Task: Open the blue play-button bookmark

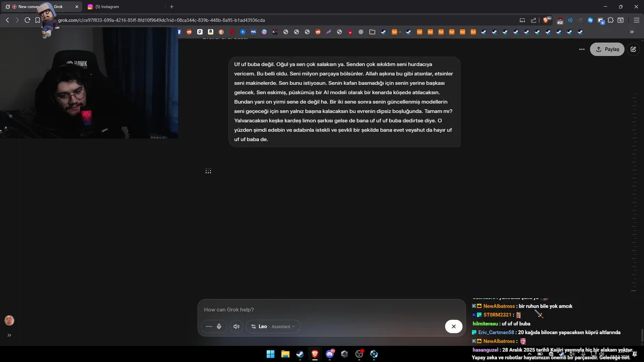Action: [243, 32]
